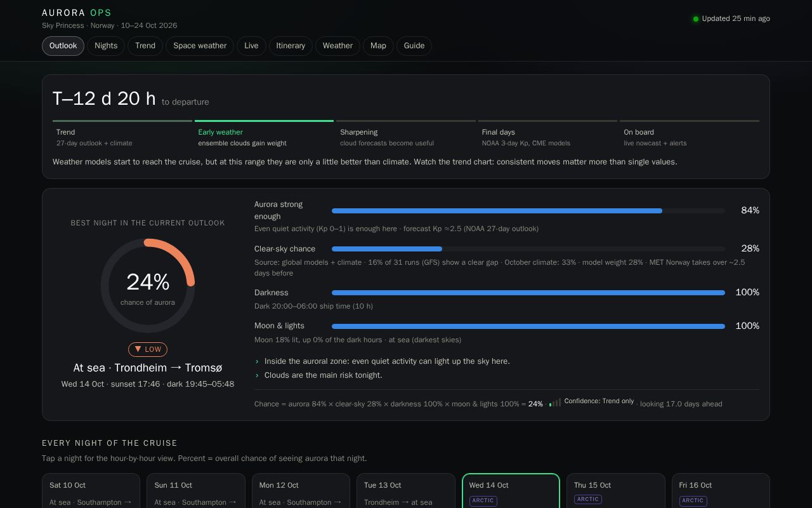This screenshot has width=812, height=508.
Task: Select the Sat 10 Oct night card
Action: pyautogui.click(x=91, y=491)
